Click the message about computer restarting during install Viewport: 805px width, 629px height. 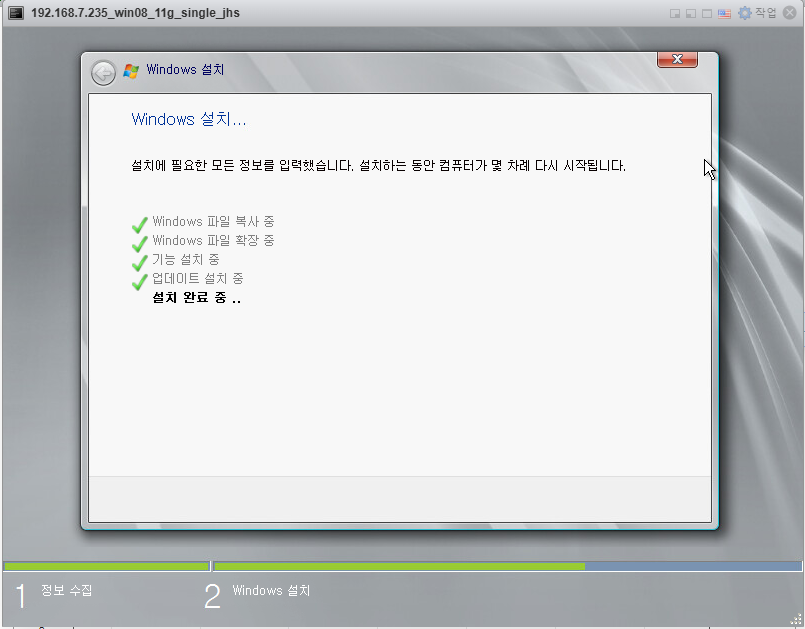tap(378, 165)
